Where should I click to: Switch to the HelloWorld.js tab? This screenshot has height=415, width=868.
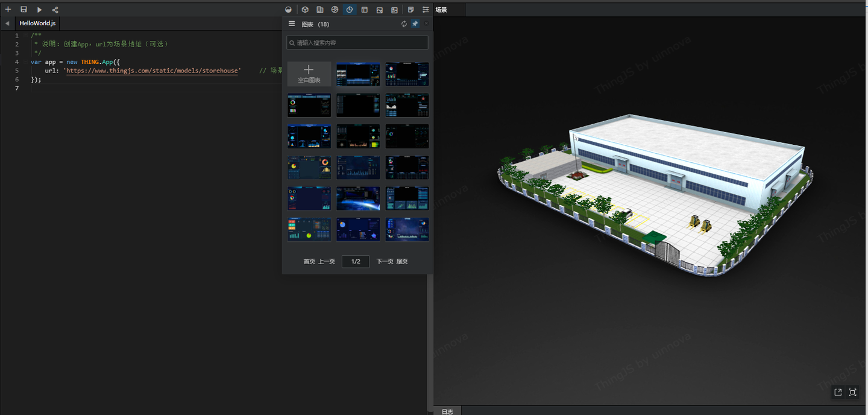pyautogui.click(x=37, y=23)
